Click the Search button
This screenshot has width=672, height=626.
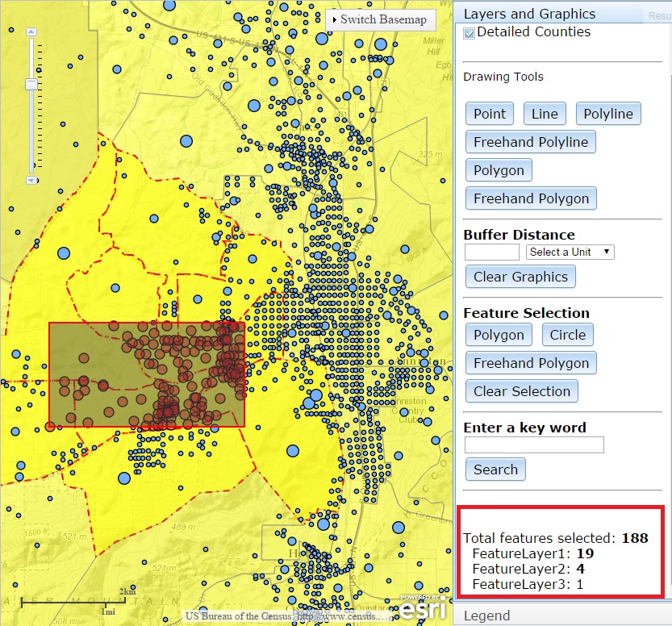pos(495,469)
